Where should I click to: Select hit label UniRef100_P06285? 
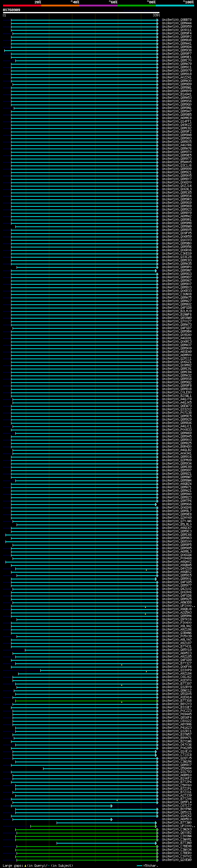pos(176,749)
